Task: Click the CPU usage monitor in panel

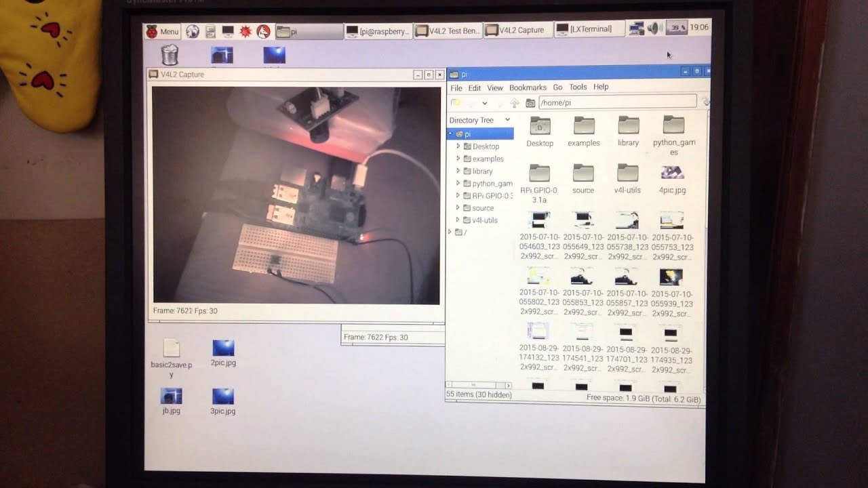Action: pos(677,28)
